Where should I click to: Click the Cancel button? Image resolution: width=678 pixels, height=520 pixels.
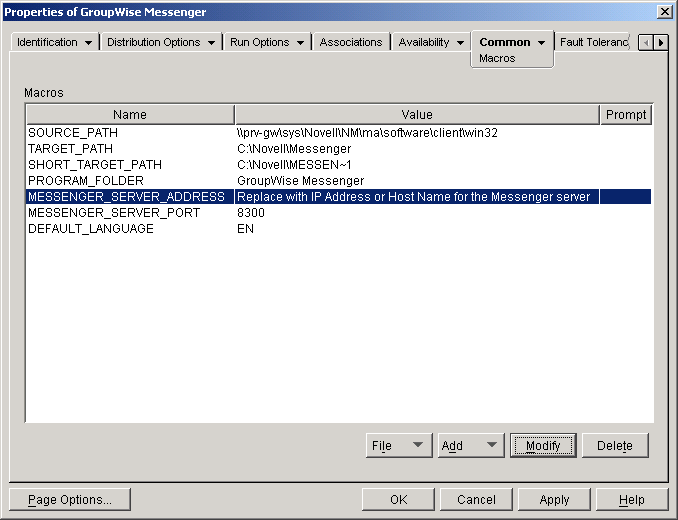[476, 500]
